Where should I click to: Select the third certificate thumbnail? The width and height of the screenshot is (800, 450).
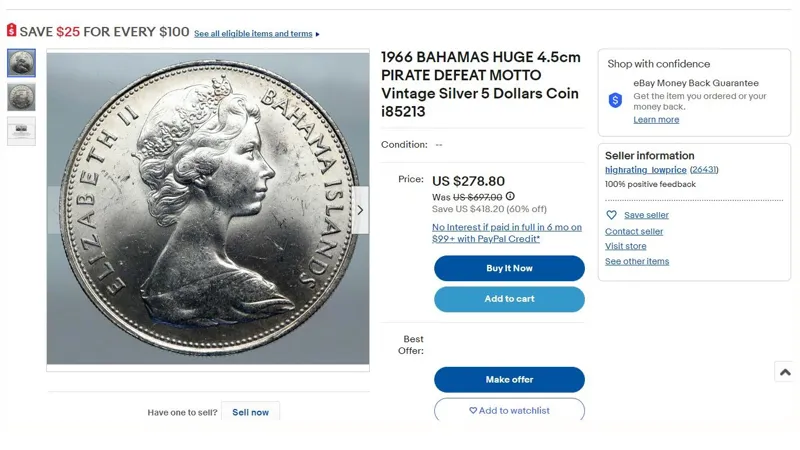click(x=21, y=131)
